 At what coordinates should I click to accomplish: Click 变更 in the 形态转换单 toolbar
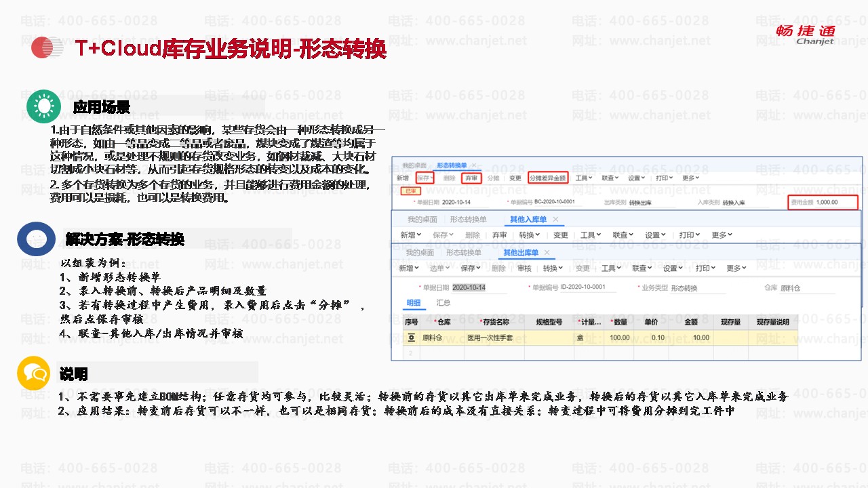(515, 178)
